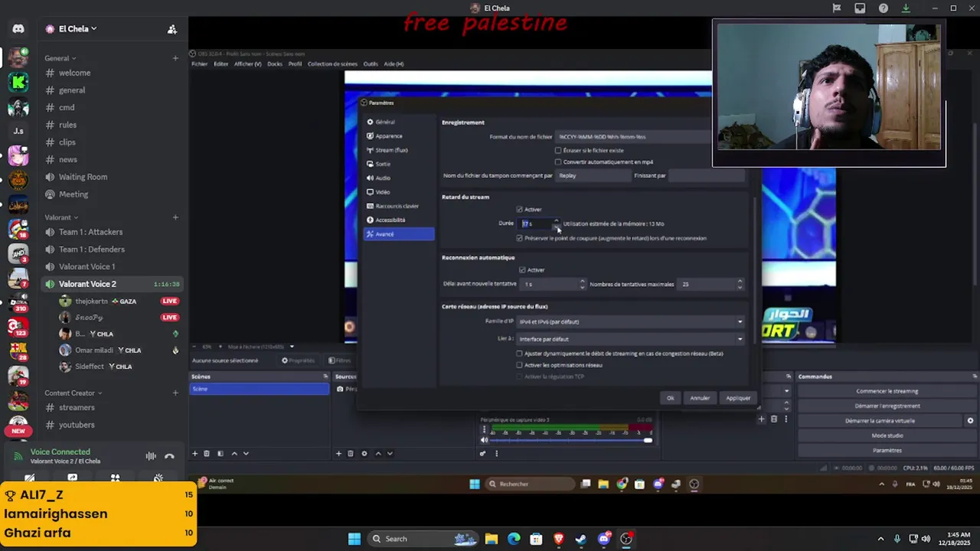Image resolution: width=980 pixels, height=551 pixels.
Task: Open Discord inbox icon in title bar
Action: (860, 8)
